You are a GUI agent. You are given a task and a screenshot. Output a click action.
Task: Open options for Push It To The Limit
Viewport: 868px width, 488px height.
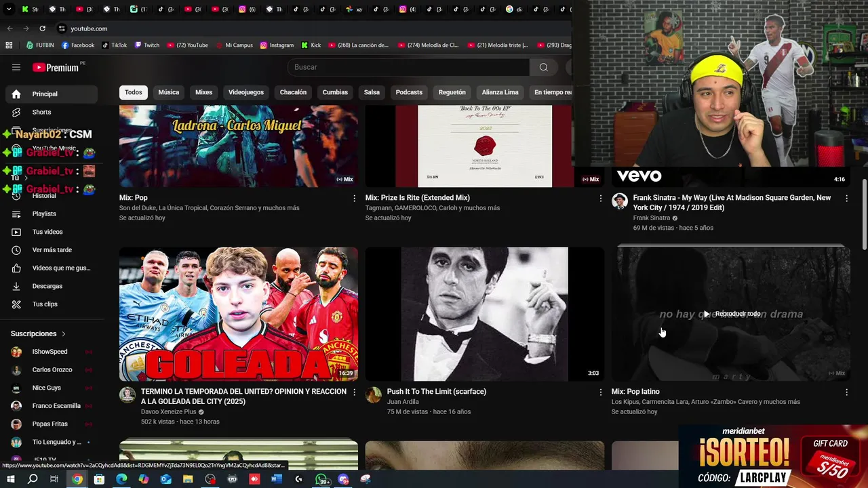click(600, 392)
